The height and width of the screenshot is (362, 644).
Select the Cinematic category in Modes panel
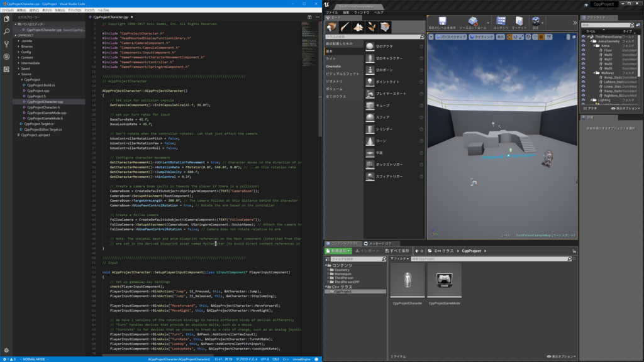tap(333, 67)
